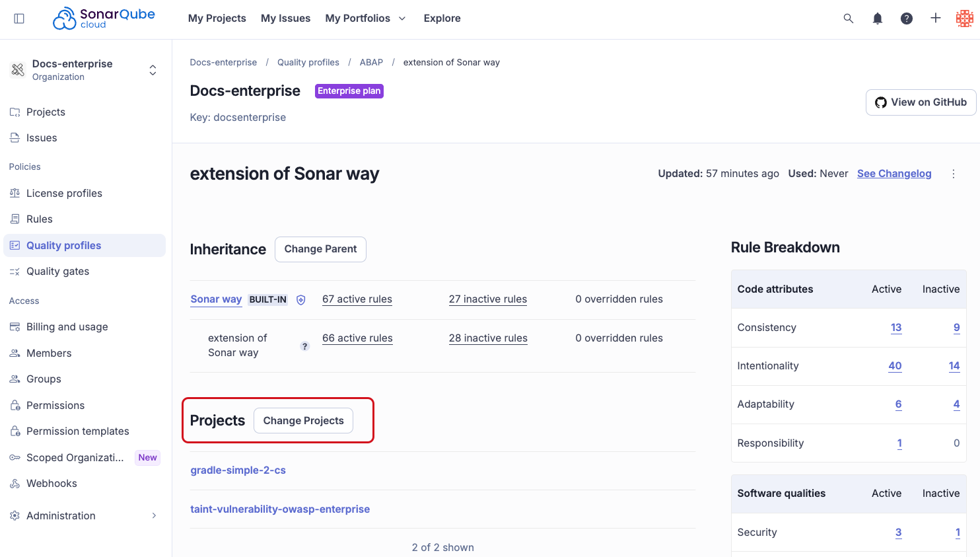Open Rules in the sidebar

click(x=85, y=219)
